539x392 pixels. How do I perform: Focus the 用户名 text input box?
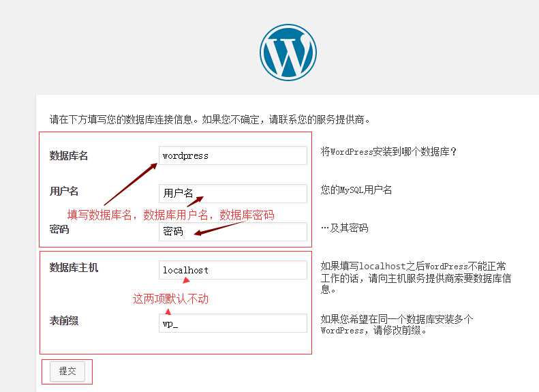(233, 193)
